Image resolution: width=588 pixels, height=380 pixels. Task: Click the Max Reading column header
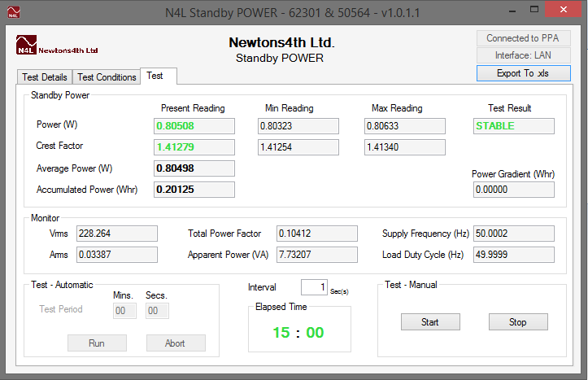point(397,108)
